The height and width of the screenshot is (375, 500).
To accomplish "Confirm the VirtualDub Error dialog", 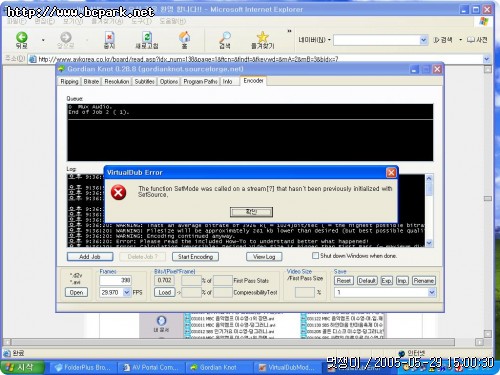I will tap(251, 212).
